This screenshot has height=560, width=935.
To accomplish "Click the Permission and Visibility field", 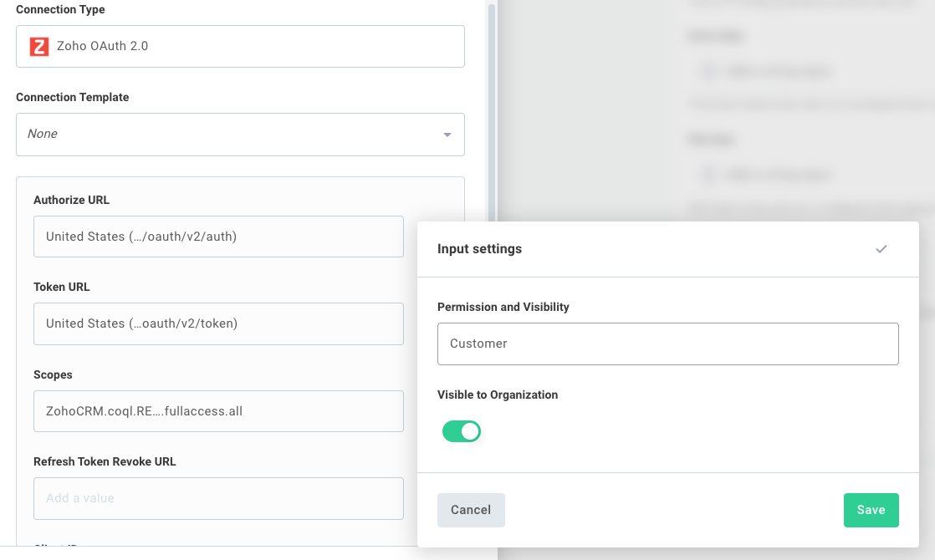I will pyautogui.click(x=667, y=343).
